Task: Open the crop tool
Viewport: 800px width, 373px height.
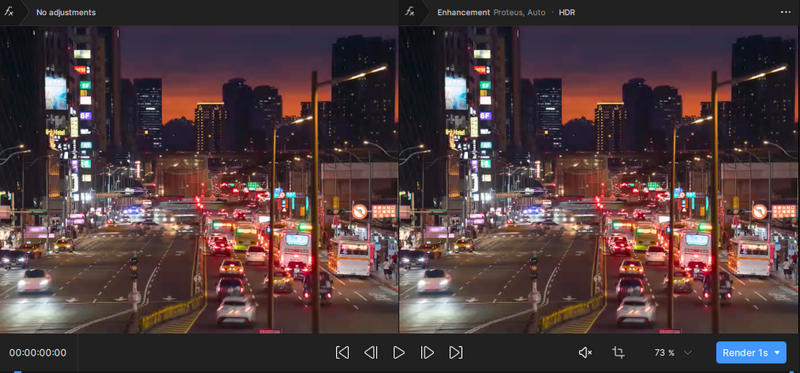Action: click(618, 353)
